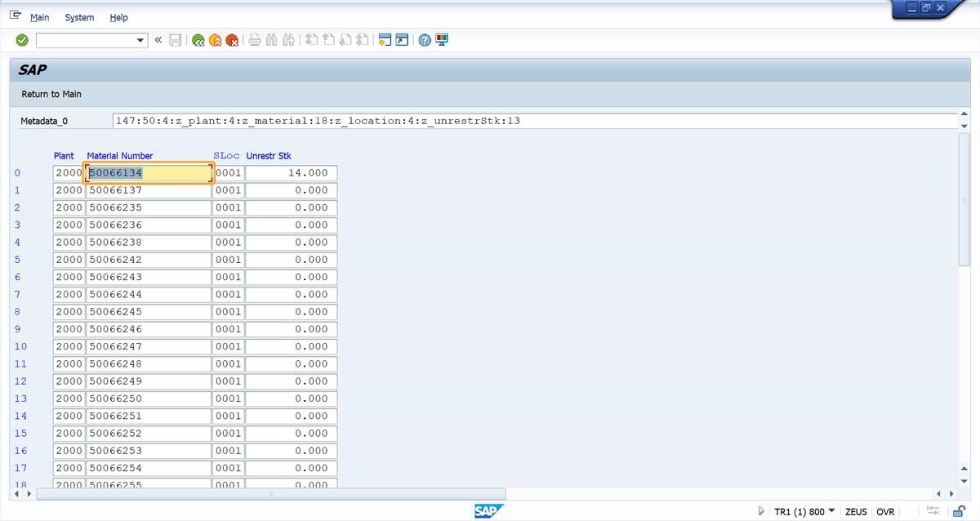This screenshot has height=521, width=980.
Task: Click the SLoc column header
Action: click(x=227, y=156)
